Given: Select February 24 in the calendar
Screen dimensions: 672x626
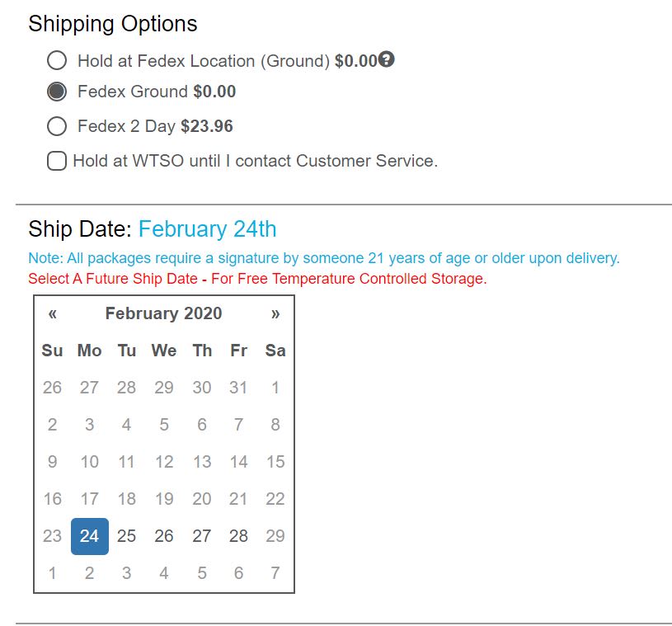Looking at the screenshot, I should [89, 536].
